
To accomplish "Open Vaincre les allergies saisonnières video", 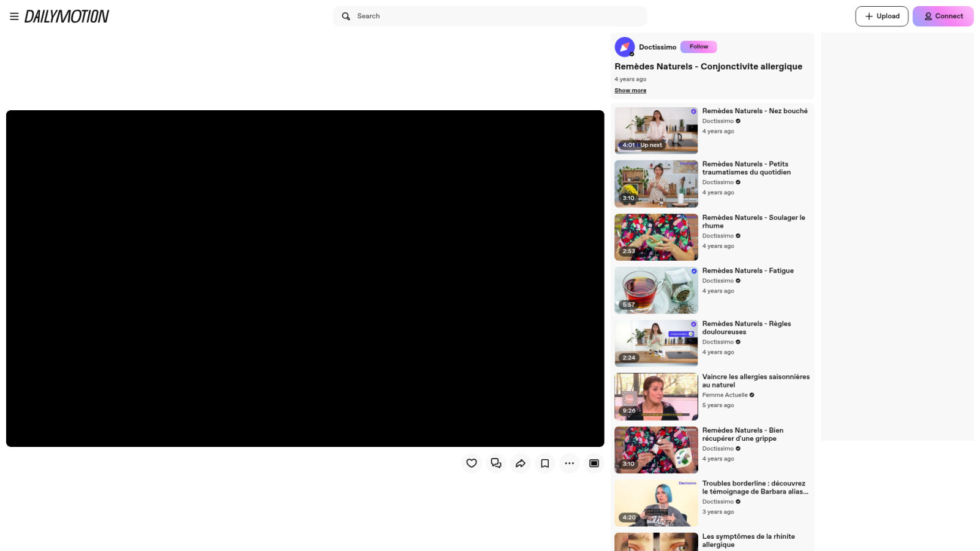I will click(x=756, y=381).
